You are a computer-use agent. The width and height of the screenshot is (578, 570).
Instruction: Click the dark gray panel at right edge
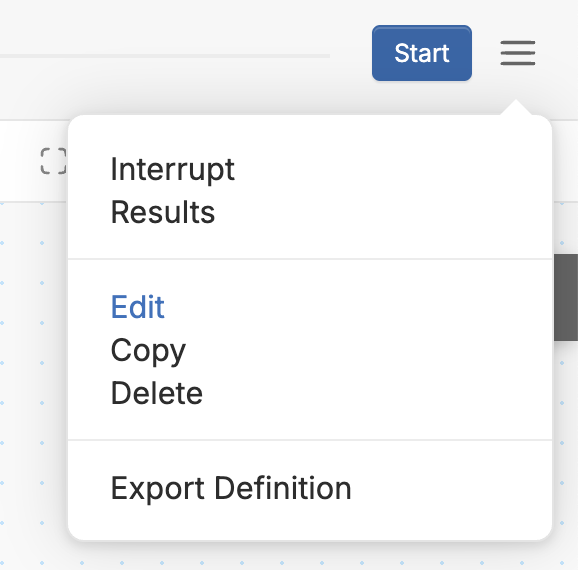click(x=566, y=297)
